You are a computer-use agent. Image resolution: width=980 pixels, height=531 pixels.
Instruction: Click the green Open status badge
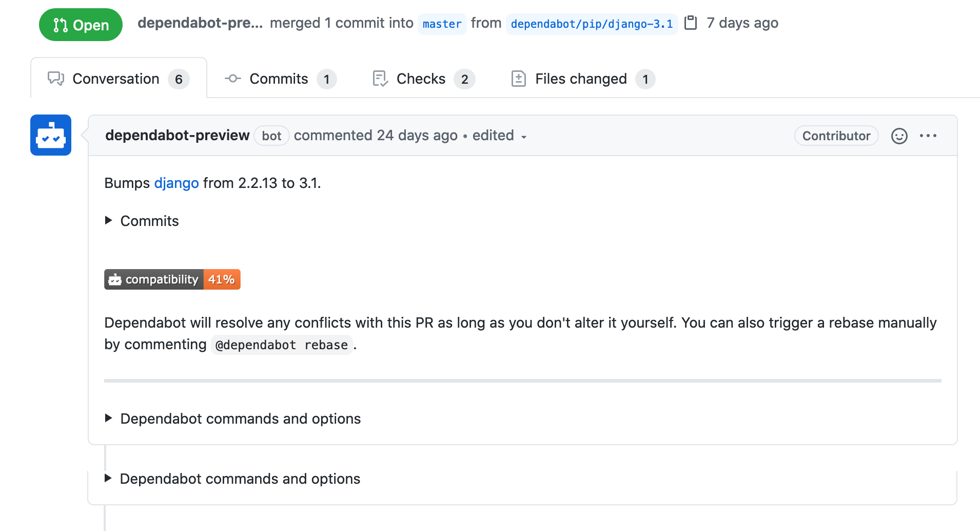point(81,25)
